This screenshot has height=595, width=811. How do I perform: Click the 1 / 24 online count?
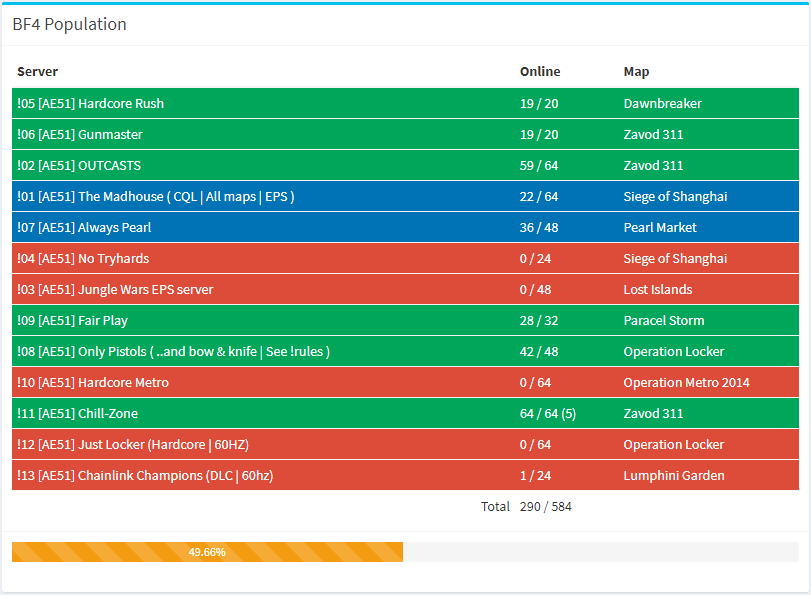(535, 476)
